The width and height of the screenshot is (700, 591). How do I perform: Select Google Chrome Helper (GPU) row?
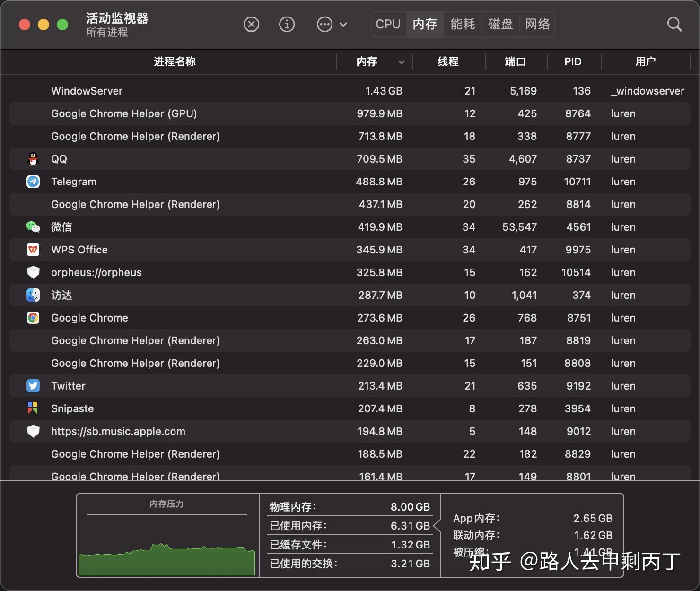[350, 113]
